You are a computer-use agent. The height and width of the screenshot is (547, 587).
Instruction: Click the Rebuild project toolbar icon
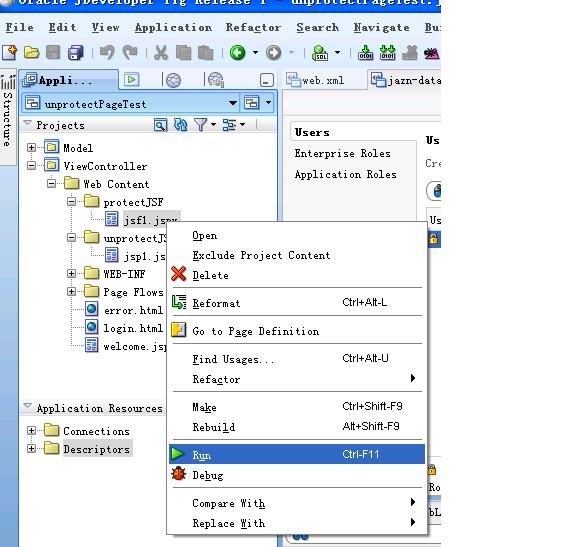[387, 52]
